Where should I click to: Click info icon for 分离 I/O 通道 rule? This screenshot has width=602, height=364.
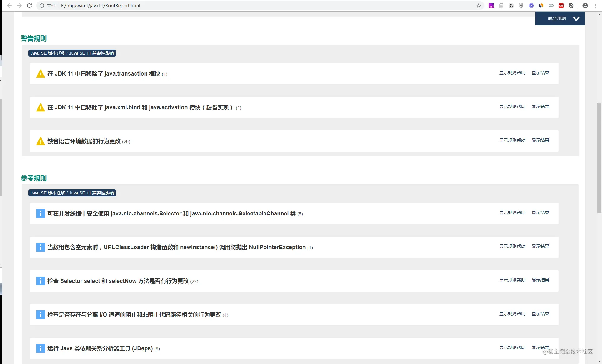(41, 315)
